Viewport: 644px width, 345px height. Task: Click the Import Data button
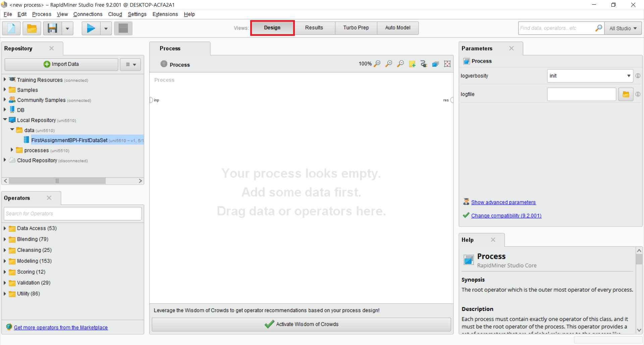pos(61,64)
